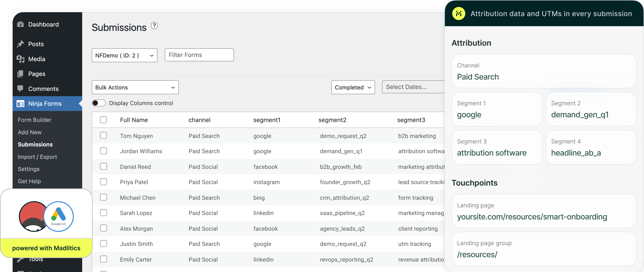Click the Segment 3 attribution software card
This screenshot has height=272, width=644.
pyautogui.click(x=497, y=147)
